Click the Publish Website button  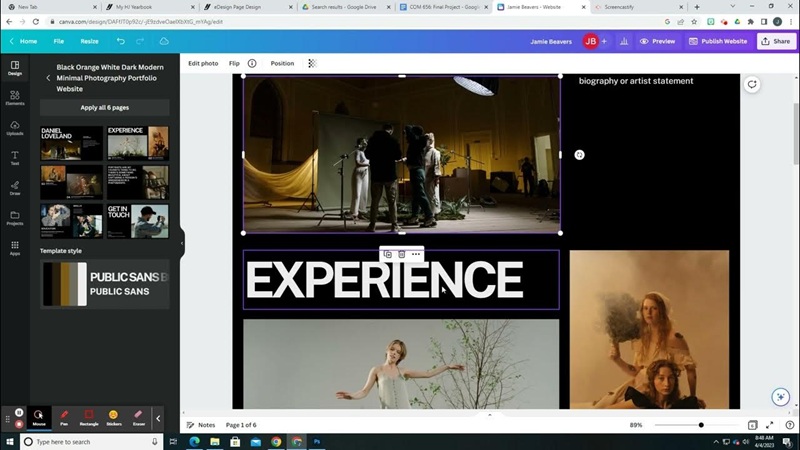[x=718, y=41]
